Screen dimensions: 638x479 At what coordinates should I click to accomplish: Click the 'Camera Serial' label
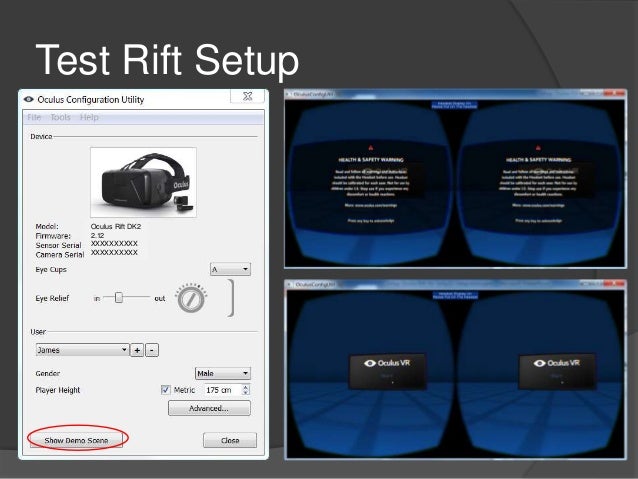pyautogui.click(x=60, y=255)
